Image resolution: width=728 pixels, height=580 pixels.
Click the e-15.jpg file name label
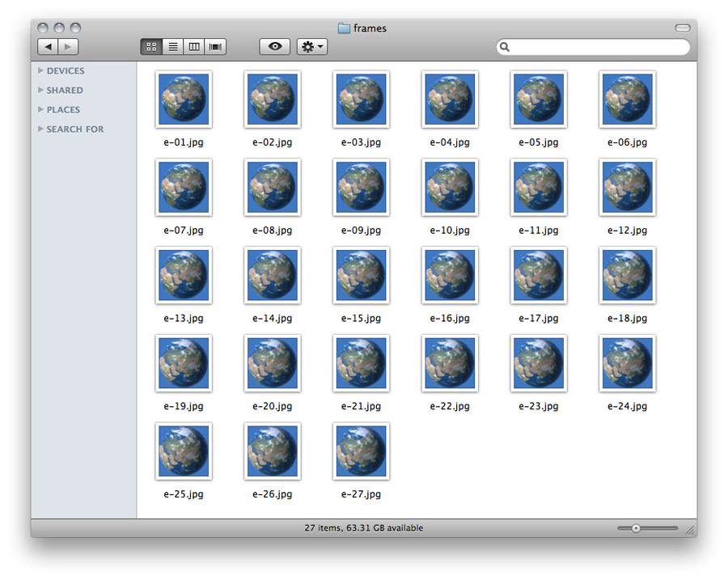point(361,319)
